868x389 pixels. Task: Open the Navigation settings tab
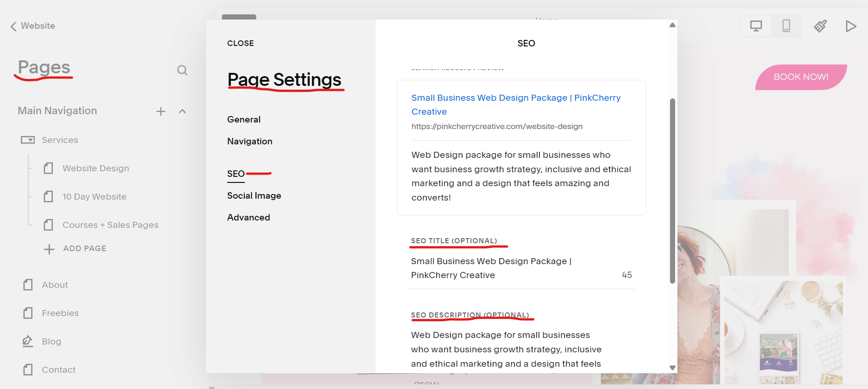pos(249,141)
